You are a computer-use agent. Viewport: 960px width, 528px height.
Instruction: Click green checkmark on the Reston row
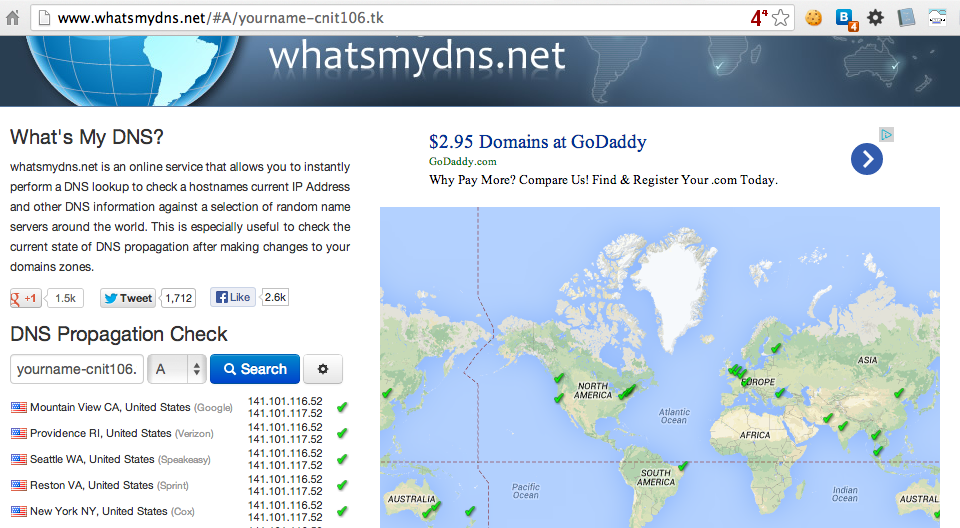point(342,485)
